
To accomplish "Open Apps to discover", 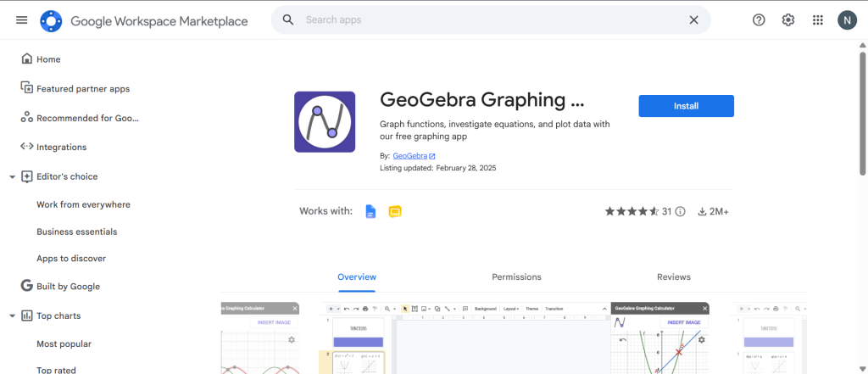I will [71, 258].
